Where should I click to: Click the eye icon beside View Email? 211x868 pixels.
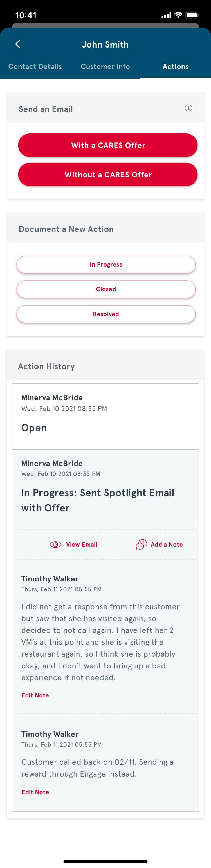coord(56,545)
